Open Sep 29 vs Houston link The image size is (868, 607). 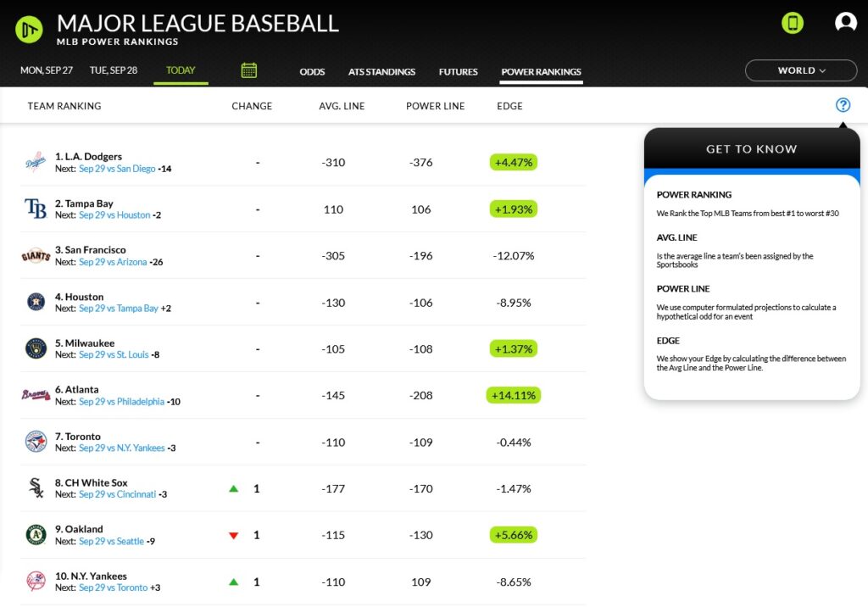pos(114,214)
